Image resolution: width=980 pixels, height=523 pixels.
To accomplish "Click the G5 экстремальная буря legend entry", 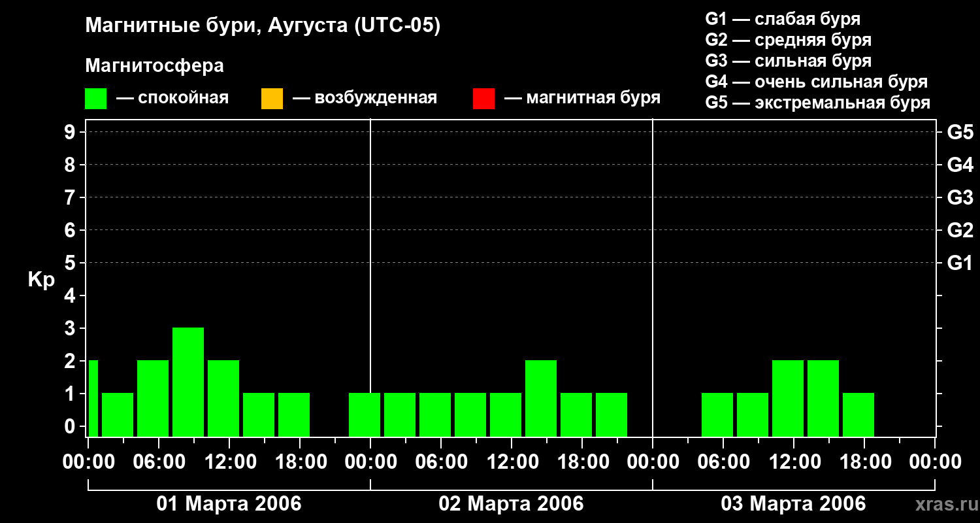I will 818,103.
